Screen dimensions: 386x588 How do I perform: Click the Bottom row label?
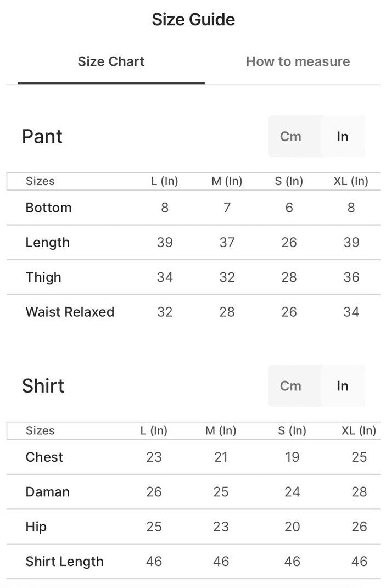click(x=48, y=208)
